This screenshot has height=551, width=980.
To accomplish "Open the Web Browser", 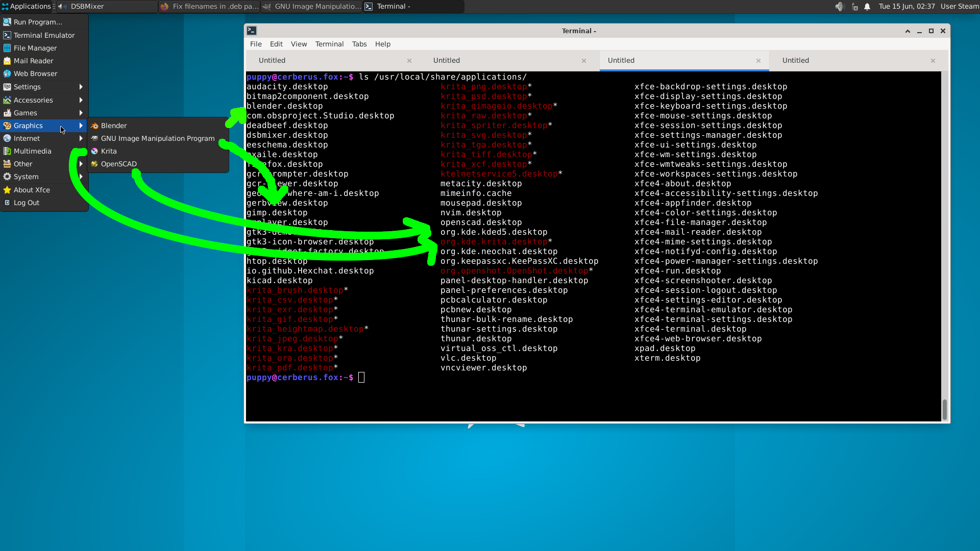I will [35, 73].
